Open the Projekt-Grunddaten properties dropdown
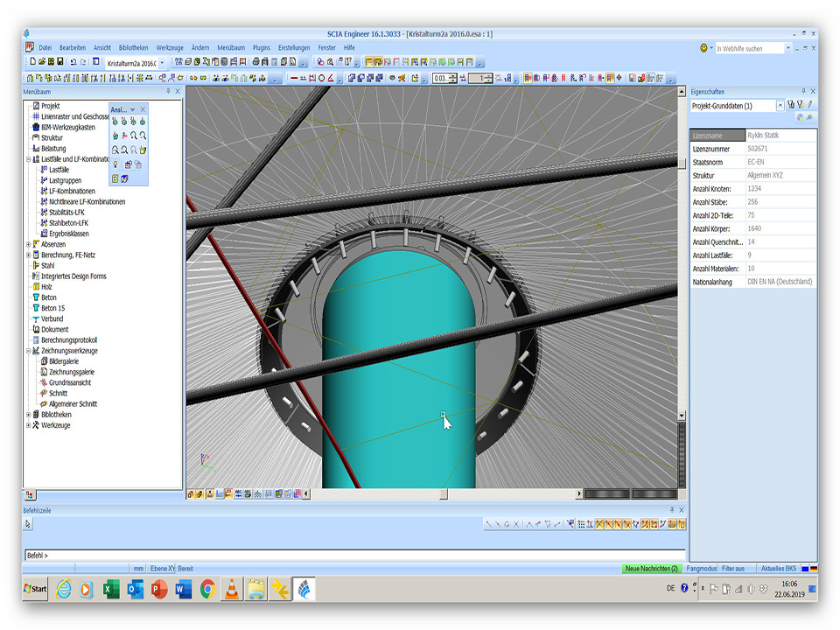Screen dimensions: 840x630 (x=780, y=106)
